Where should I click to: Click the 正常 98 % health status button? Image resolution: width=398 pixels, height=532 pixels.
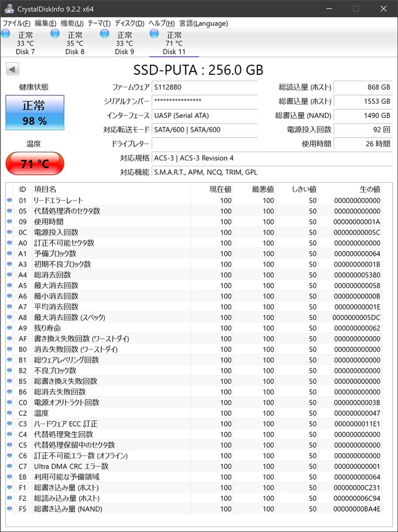coord(35,113)
